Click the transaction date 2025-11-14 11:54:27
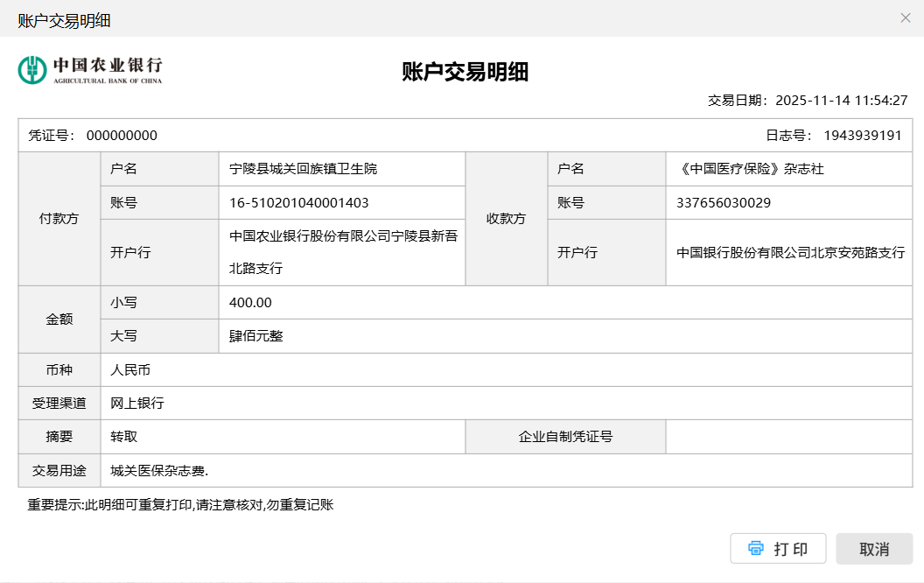Viewport: 924px width, 583px height. click(x=841, y=101)
